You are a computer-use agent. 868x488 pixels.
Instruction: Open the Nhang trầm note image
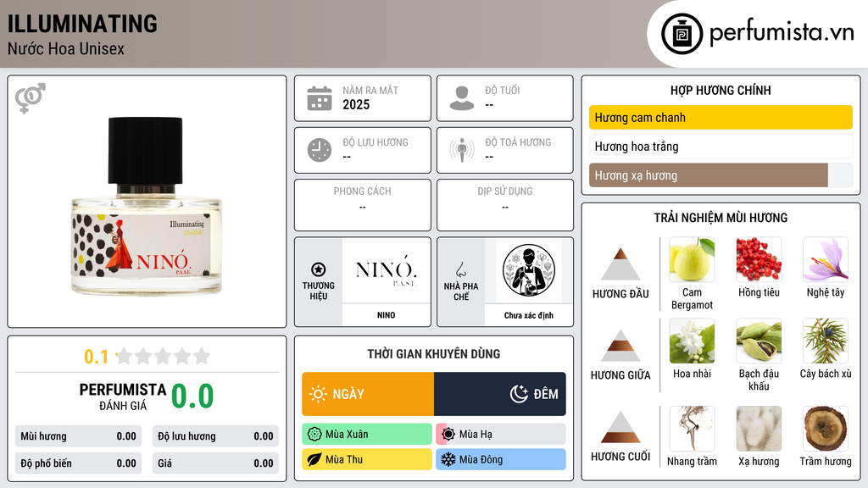pos(692,429)
